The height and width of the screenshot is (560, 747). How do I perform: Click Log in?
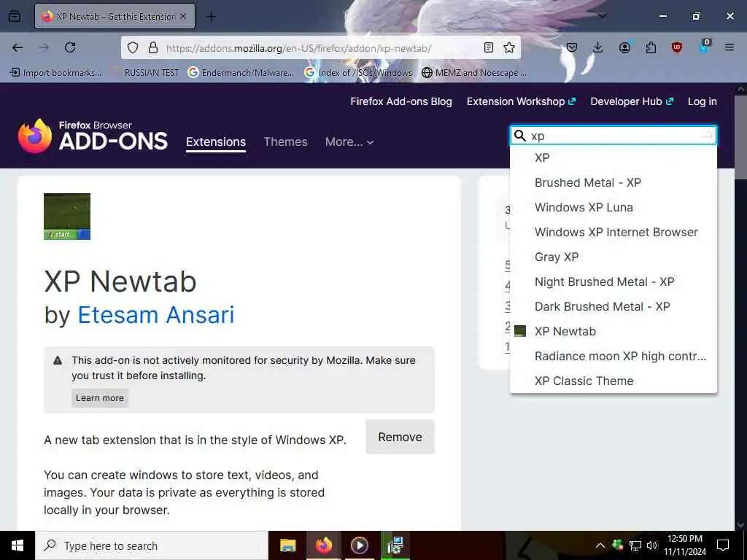(703, 101)
